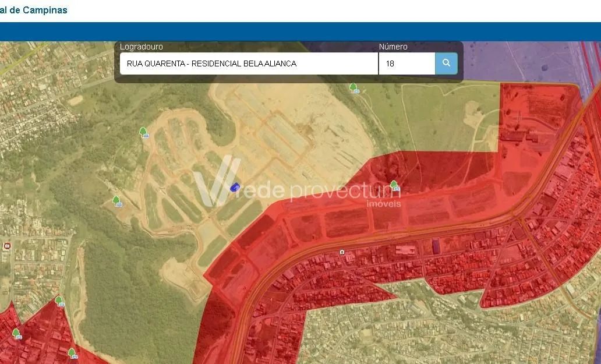Focus the Número input containing 18
The image size is (601, 364).
(x=406, y=63)
